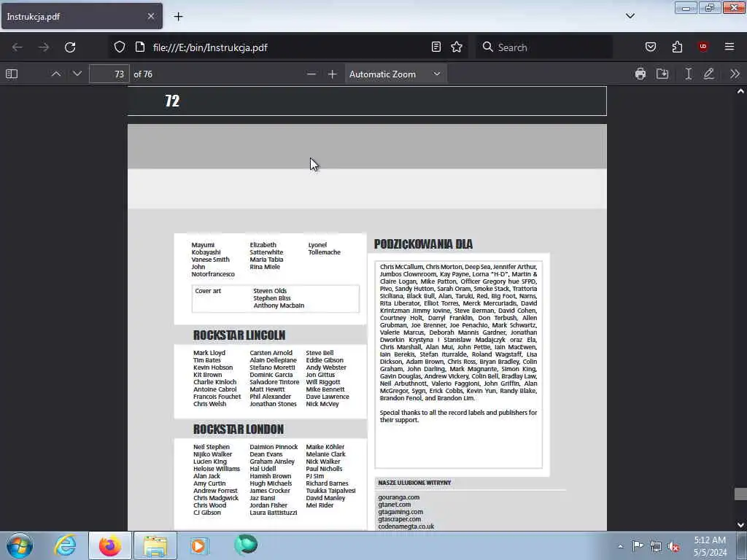Go to previous PDF page

point(55,74)
